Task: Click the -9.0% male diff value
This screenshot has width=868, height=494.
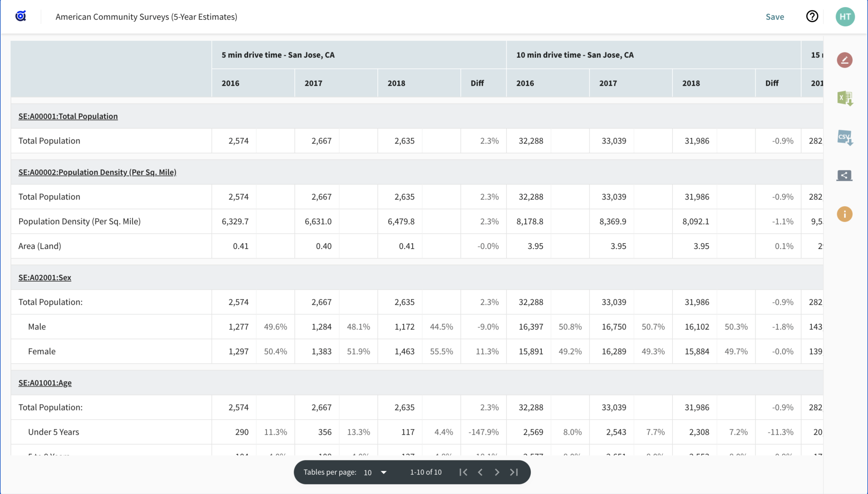Action: coord(488,327)
